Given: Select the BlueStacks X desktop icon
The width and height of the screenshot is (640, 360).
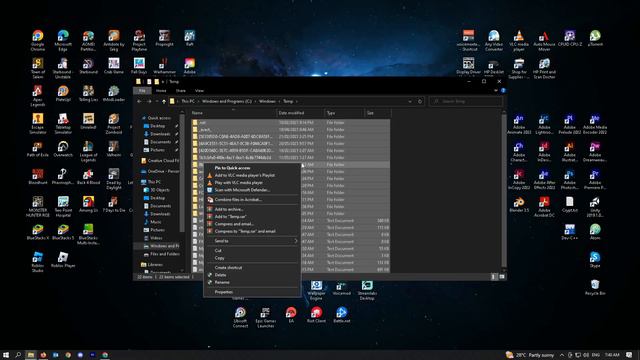Looking at the screenshot, I should (38, 232).
